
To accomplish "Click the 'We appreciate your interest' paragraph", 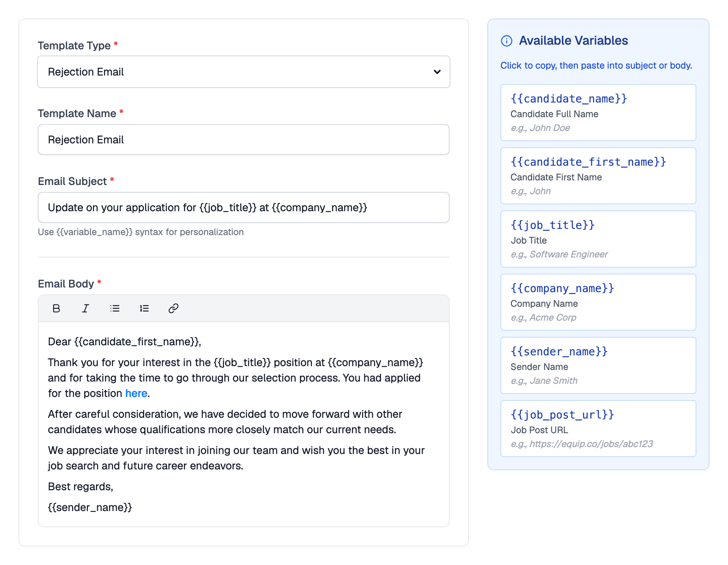I will [x=236, y=458].
